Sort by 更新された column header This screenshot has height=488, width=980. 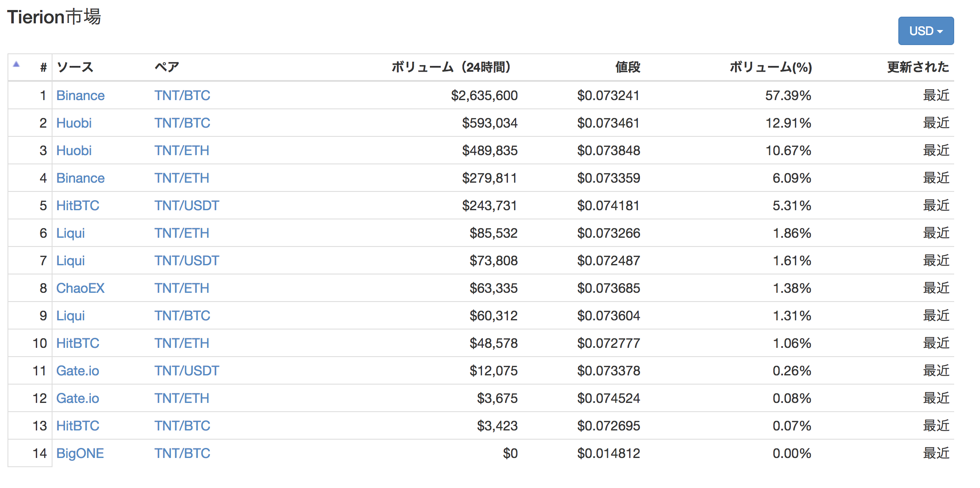[918, 67]
